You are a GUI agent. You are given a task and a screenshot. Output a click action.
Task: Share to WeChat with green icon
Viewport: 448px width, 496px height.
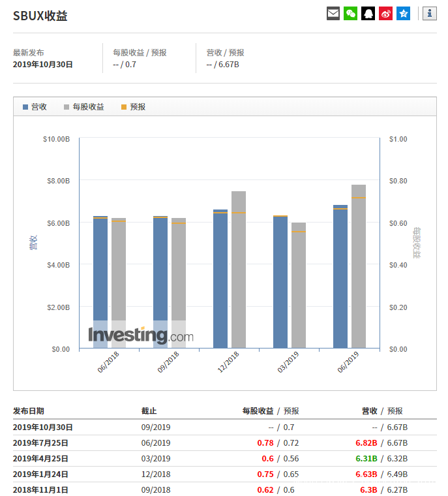tap(350, 13)
